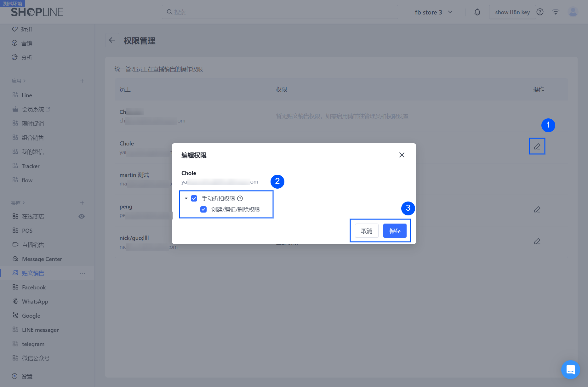Open the more options dots beside 贴文销售

[x=82, y=273]
